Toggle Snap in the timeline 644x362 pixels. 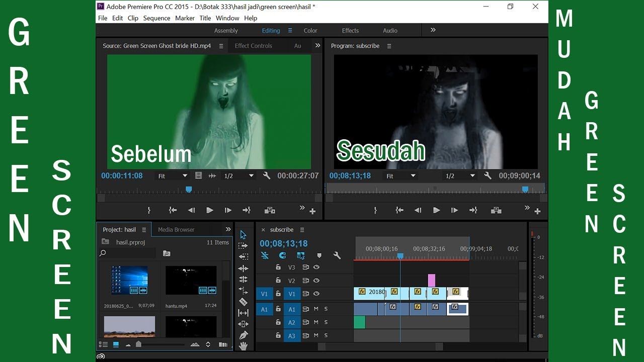282,255
